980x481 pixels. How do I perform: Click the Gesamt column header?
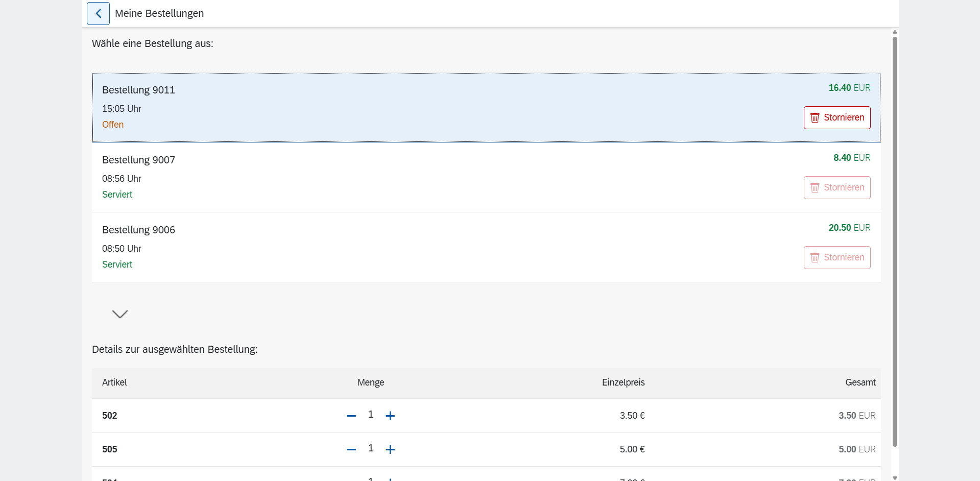pos(860,383)
